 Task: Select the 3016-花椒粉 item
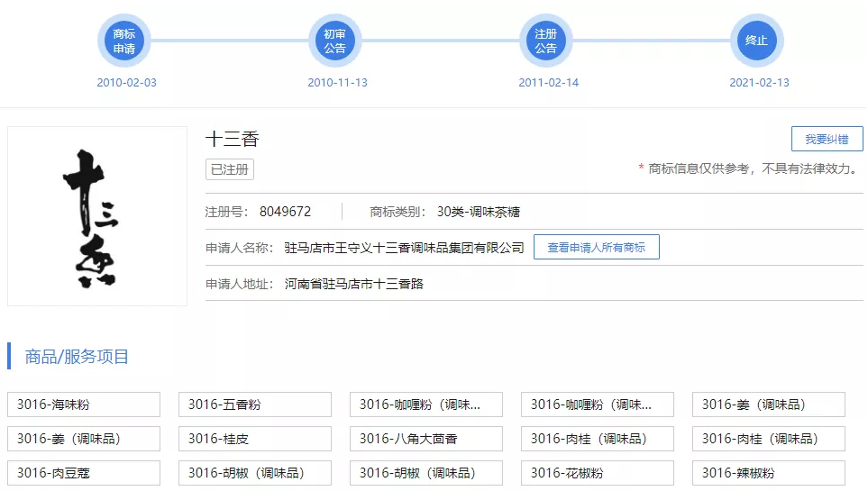click(x=598, y=473)
